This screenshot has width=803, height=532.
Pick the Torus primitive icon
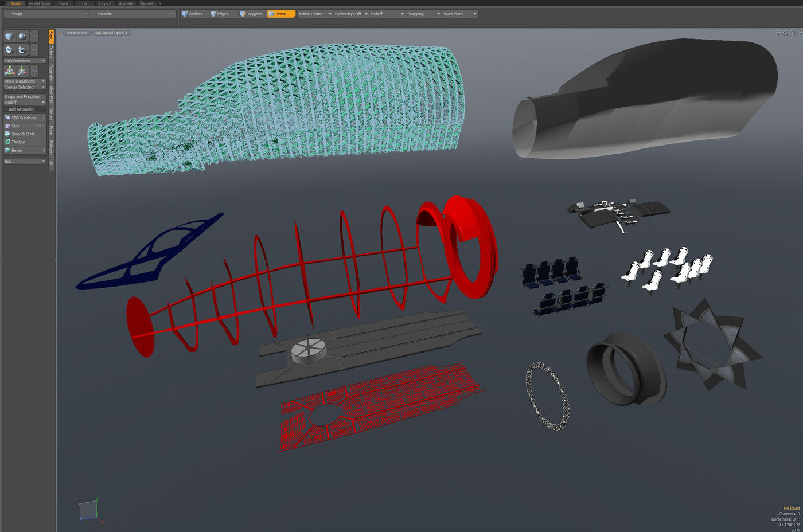click(x=9, y=50)
